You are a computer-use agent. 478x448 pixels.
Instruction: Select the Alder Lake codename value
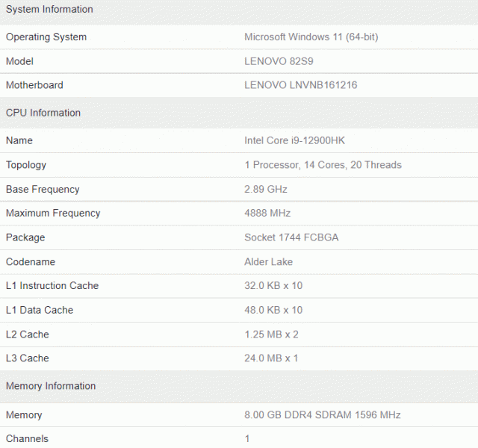point(269,262)
